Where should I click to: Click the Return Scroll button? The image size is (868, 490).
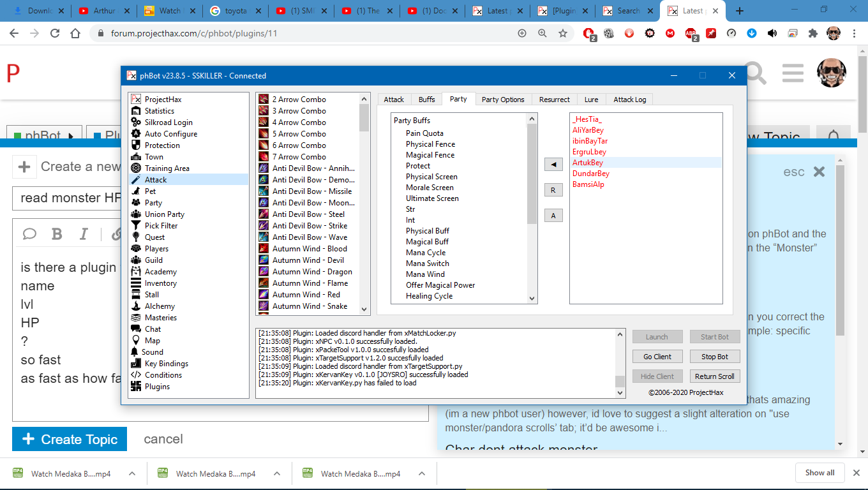pos(714,376)
